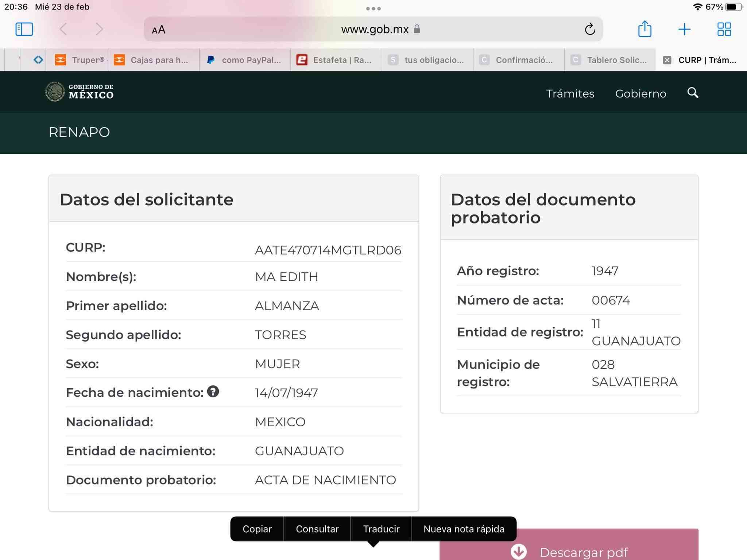
Task: Open the como PayPal tab
Action: (x=244, y=60)
